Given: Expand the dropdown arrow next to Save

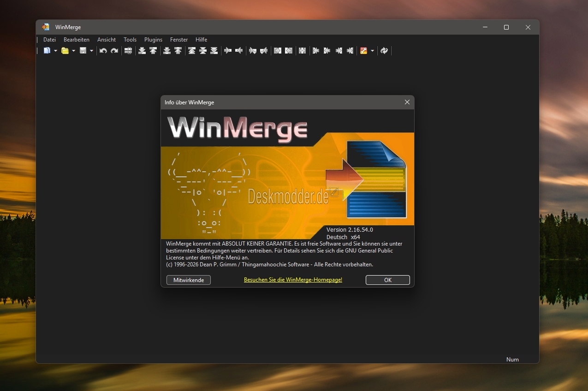Looking at the screenshot, I should 91,51.
